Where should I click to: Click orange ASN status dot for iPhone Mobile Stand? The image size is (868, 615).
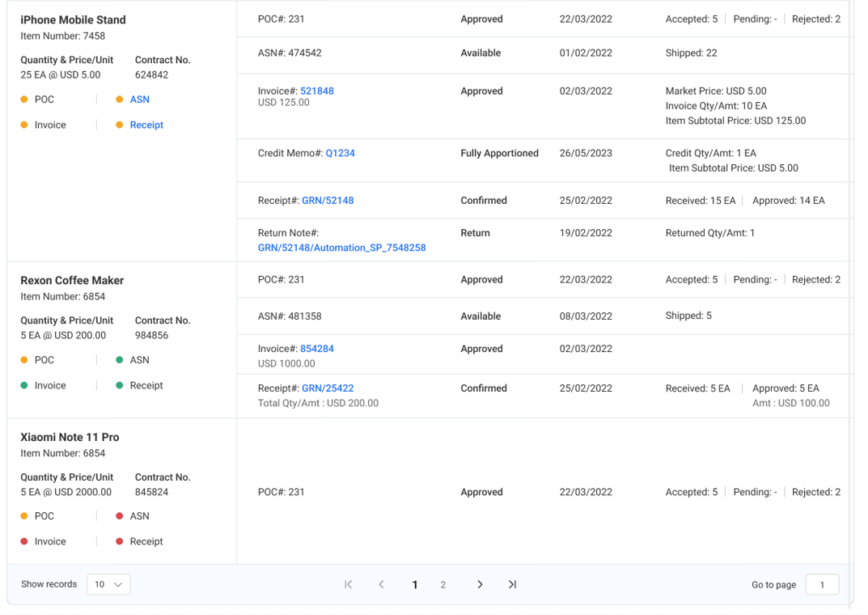(119, 100)
